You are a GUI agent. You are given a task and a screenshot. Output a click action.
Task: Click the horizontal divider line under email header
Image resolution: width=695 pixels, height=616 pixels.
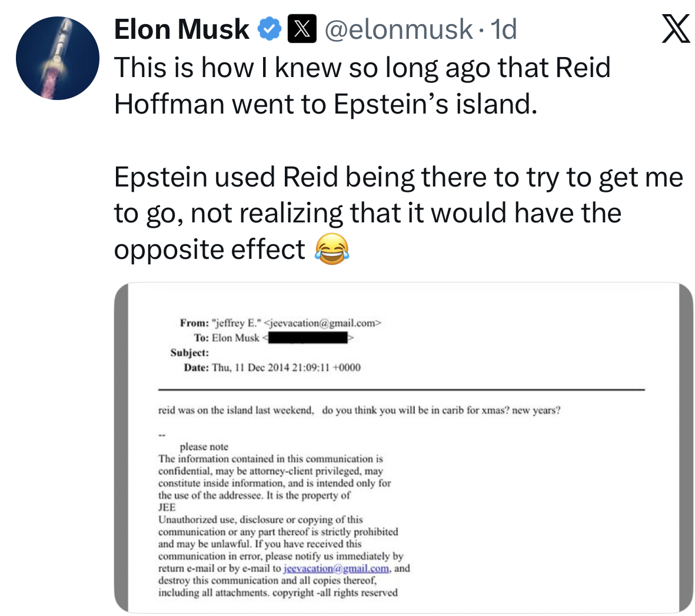point(401,389)
